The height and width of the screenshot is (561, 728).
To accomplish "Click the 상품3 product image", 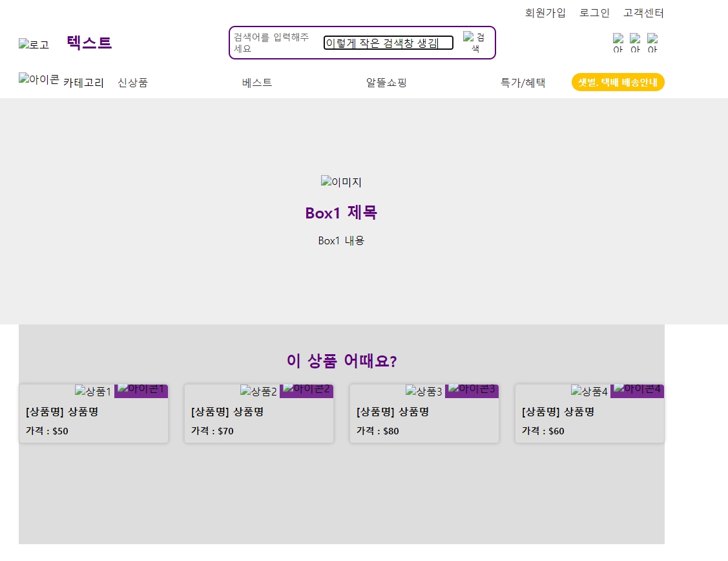I will point(424,391).
